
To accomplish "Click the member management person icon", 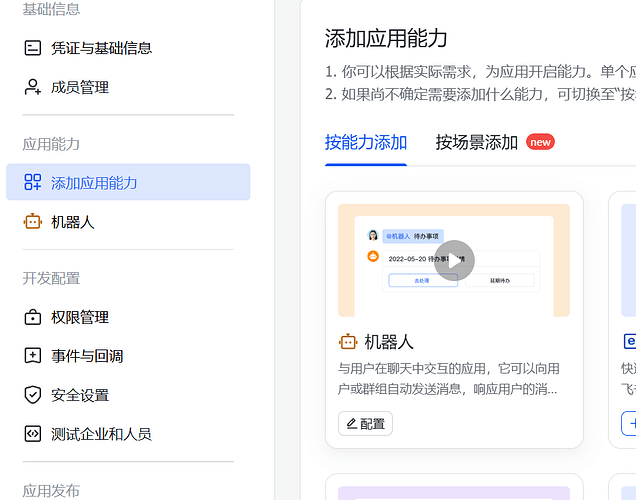I will (x=32, y=87).
